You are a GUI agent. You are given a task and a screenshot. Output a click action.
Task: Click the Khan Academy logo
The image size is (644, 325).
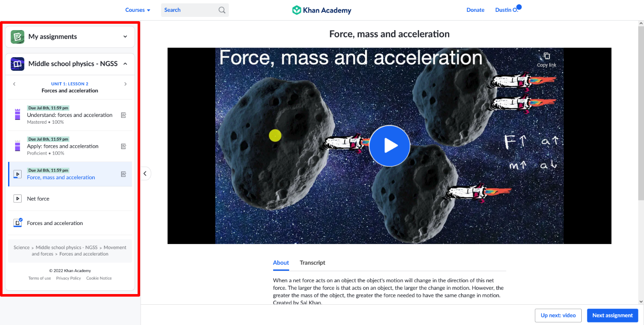321,10
